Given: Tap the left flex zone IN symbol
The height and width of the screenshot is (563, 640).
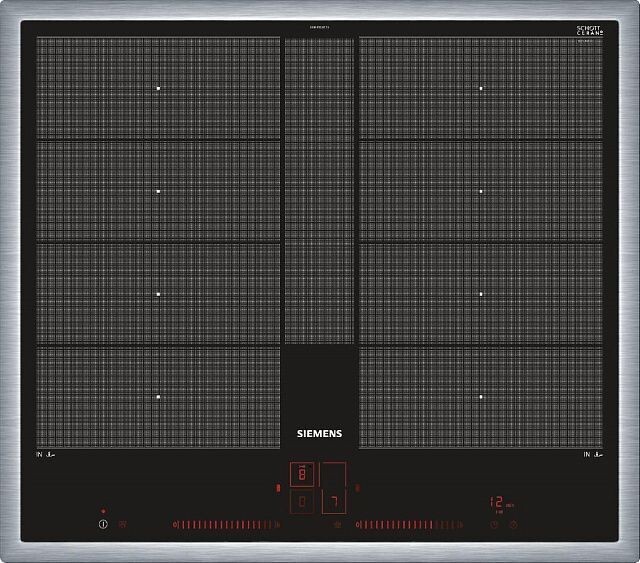Looking at the screenshot, I should 45,455.
